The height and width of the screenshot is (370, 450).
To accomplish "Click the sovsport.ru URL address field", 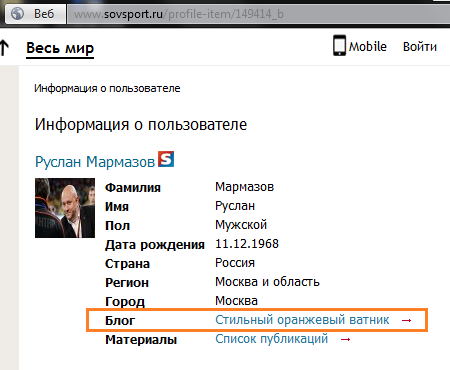I will (x=258, y=14).
